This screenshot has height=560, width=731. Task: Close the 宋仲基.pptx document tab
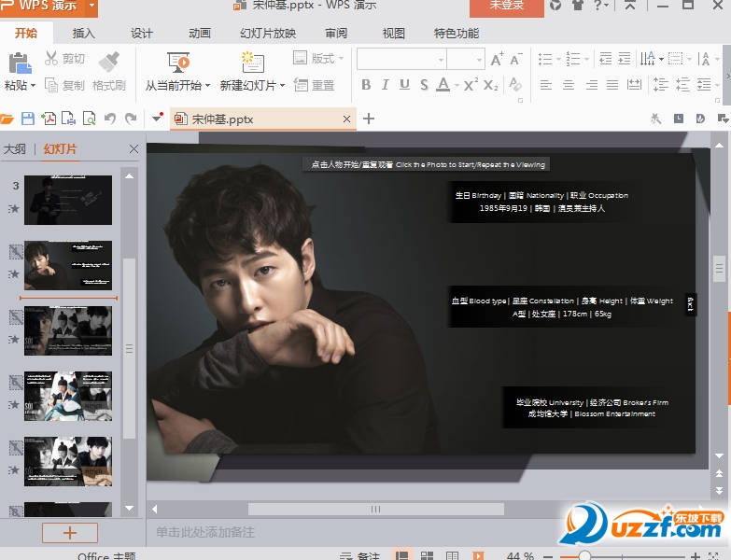[x=346, y=119]
